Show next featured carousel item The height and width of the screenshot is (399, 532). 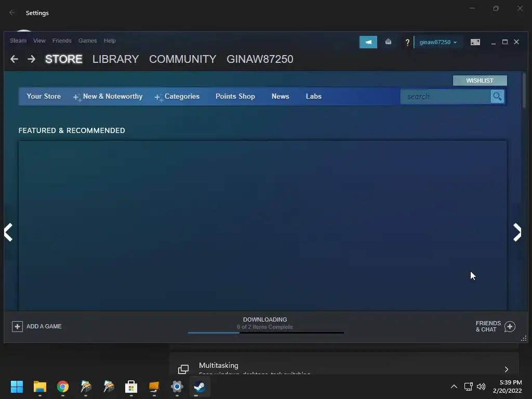[x=517, y=232]
